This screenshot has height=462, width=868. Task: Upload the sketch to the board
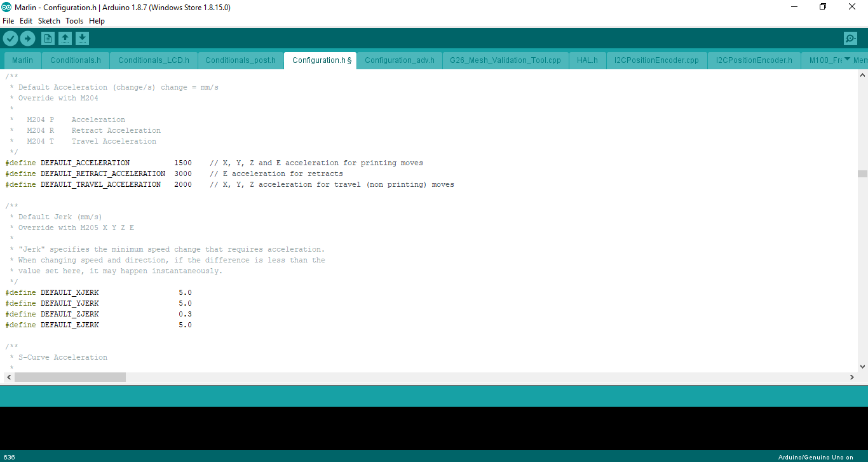[x=27, y=38]
